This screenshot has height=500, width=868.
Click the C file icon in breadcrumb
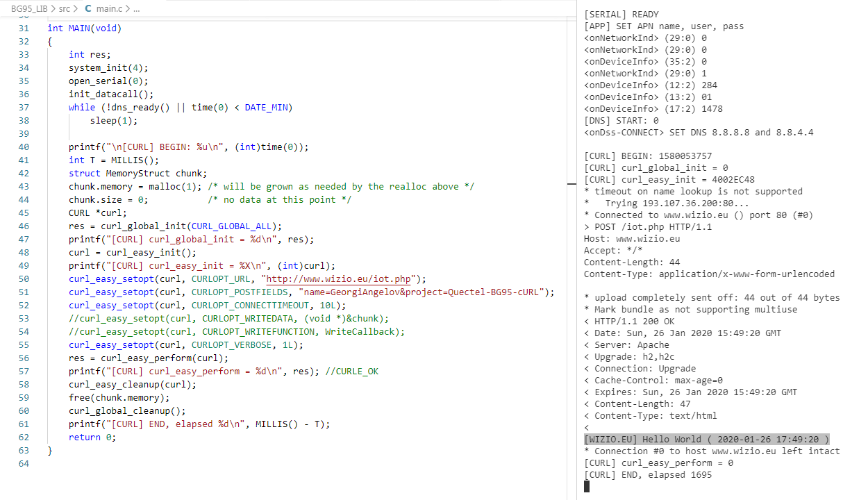(x=88, y=9)
